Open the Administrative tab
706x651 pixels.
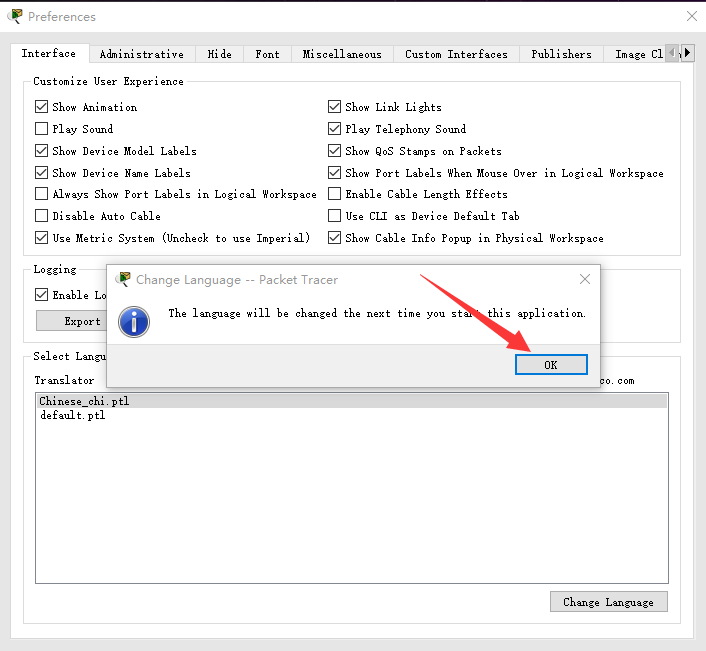[x=141, y=54]
